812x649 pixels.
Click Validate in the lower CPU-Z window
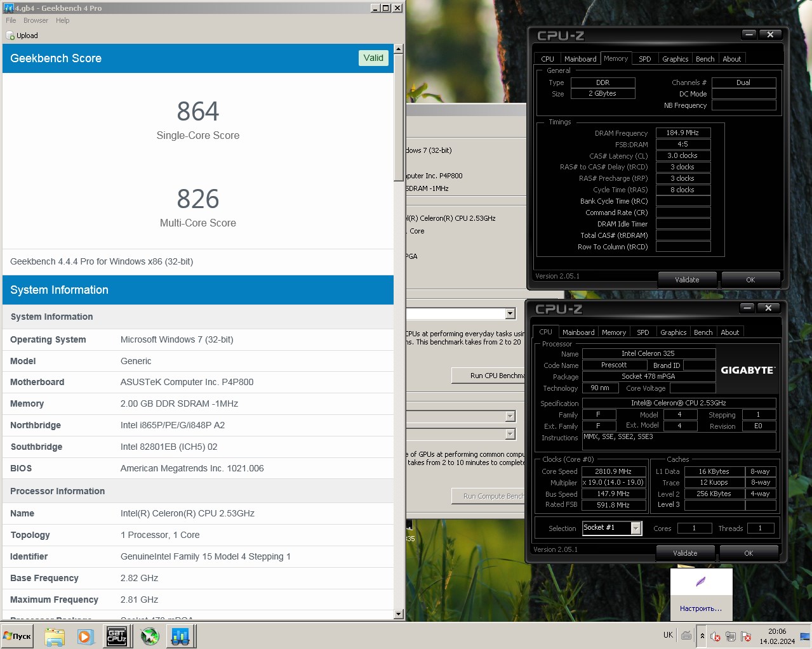[685, 553]
